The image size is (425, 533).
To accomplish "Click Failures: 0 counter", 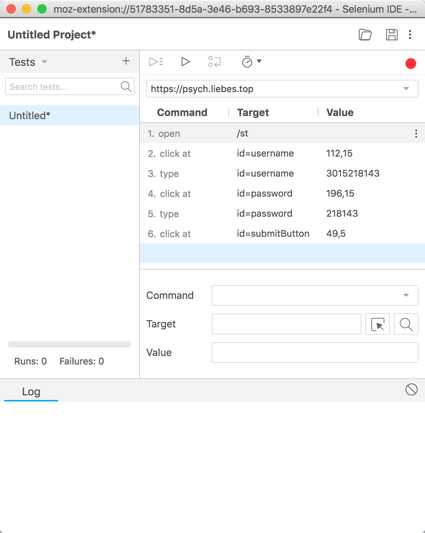I will click(82, 361).
